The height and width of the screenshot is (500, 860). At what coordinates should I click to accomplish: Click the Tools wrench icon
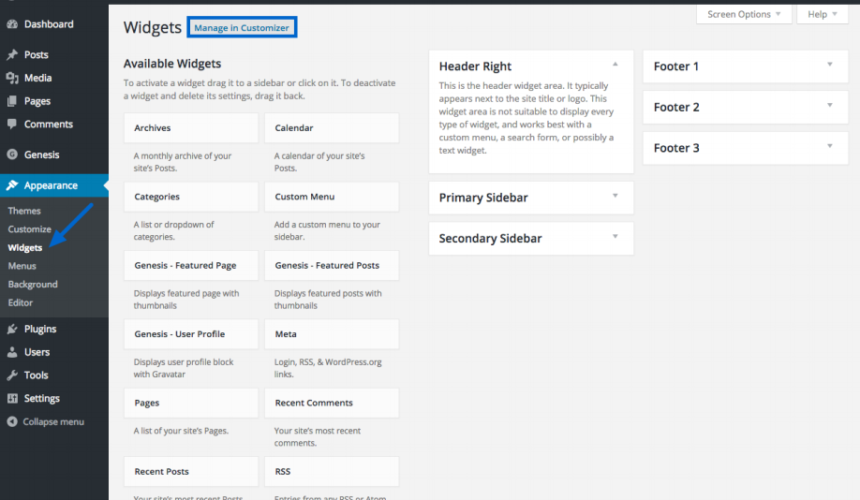pos(12,375)
